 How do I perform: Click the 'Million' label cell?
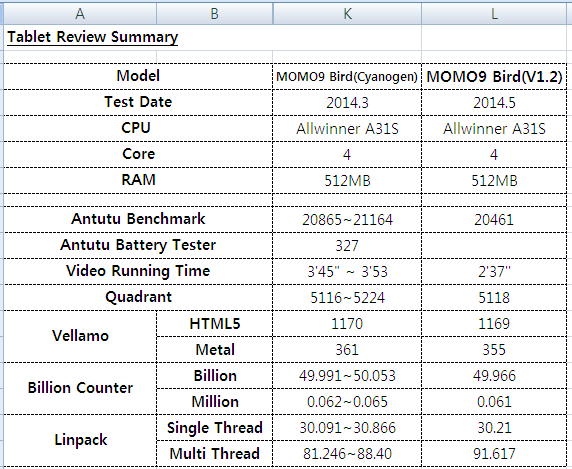214,402
